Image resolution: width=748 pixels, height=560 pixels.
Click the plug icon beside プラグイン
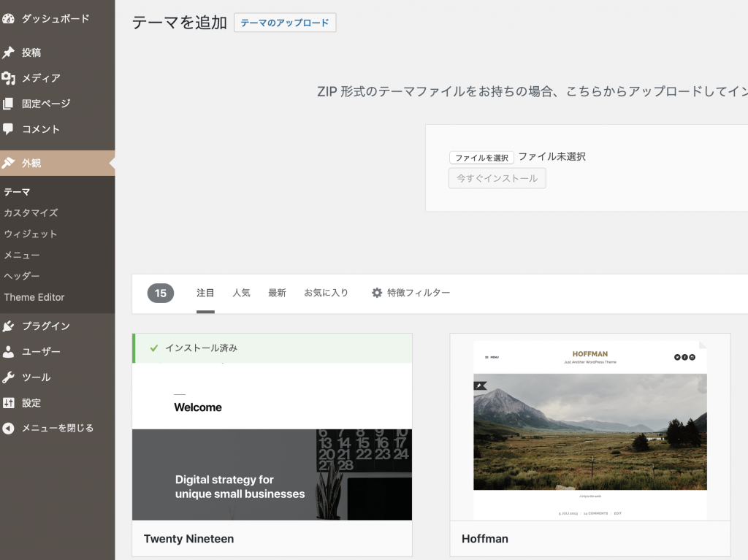pos(8,326)
